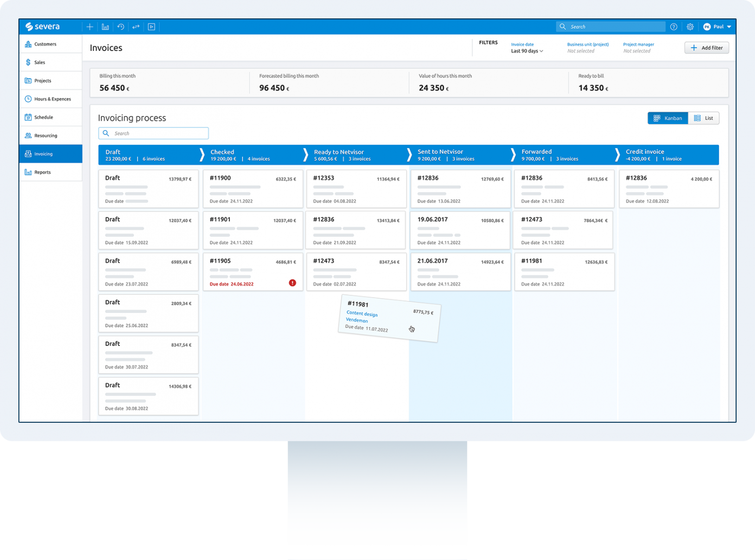
Task: Click the Invoicing sidebar icon
Action: click(x=28, y=154)
